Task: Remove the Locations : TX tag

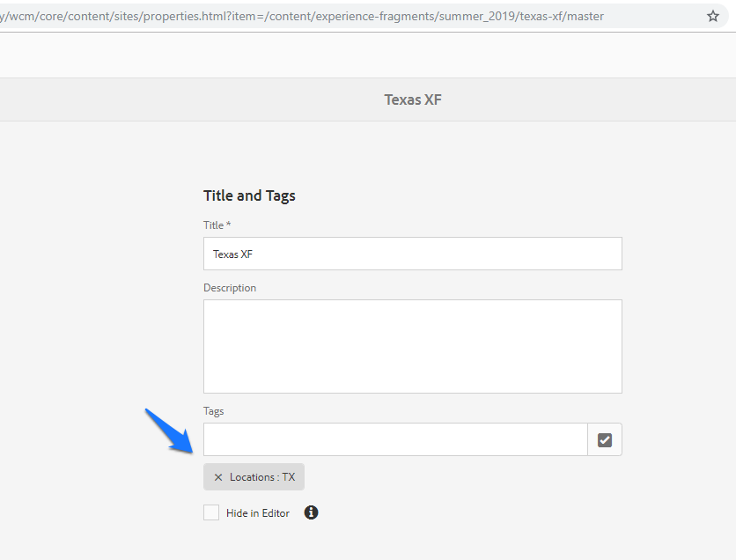Action: 218,477
